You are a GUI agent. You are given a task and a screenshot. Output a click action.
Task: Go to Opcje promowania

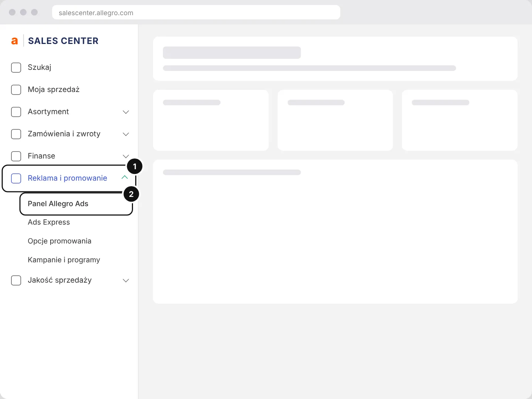click(59, 241)
